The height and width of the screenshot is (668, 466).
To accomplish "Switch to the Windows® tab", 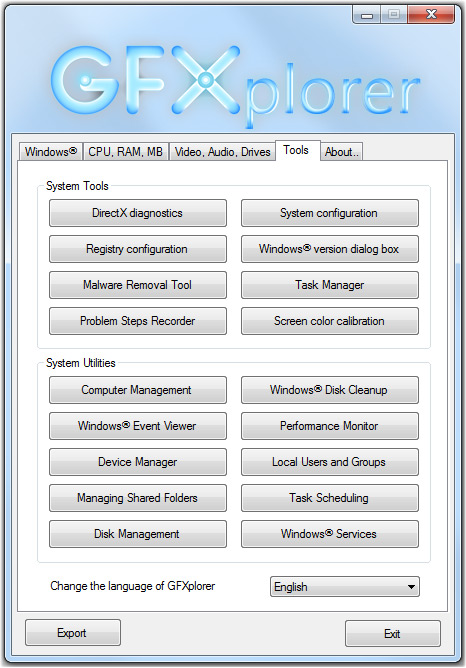I will (x=51, y=152).
